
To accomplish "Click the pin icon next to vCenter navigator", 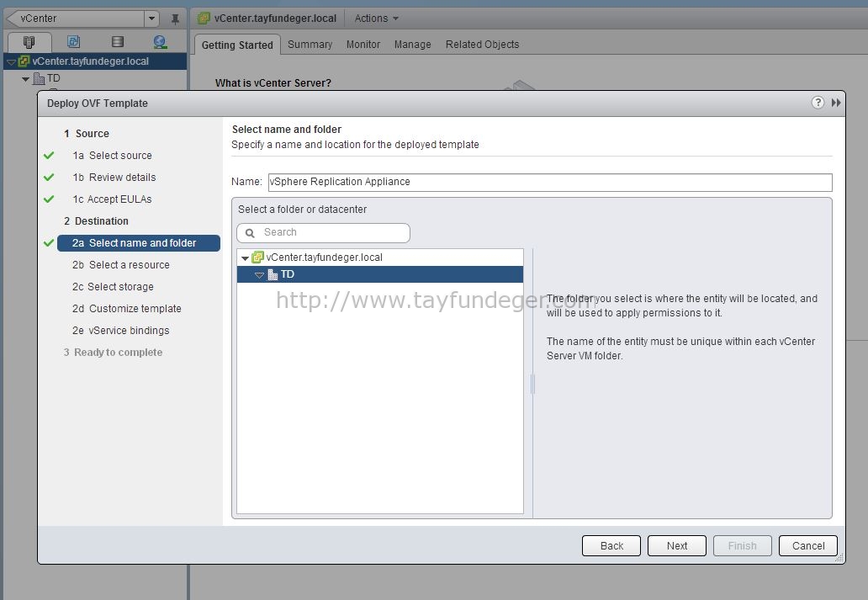I will pyautogui.click(x=175, y=19).
